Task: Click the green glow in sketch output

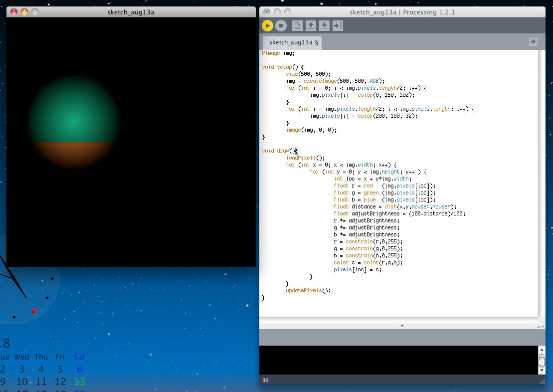Action: pos(73,120)
